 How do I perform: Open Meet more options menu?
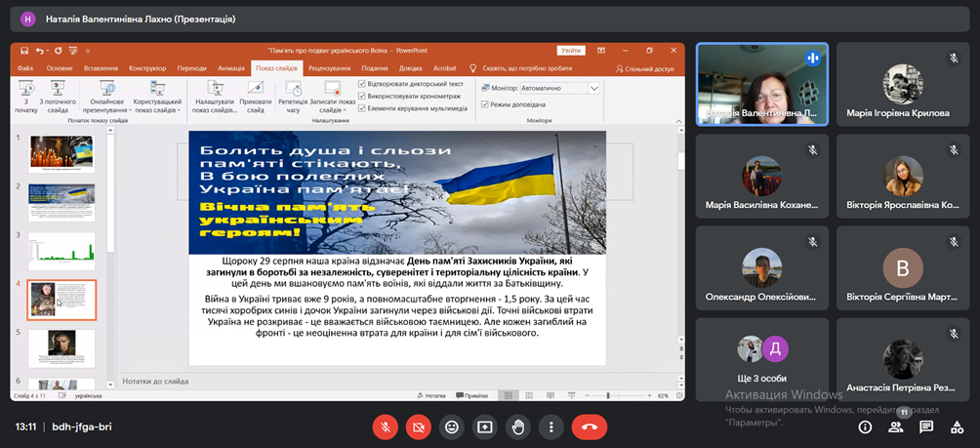[551, 427]
